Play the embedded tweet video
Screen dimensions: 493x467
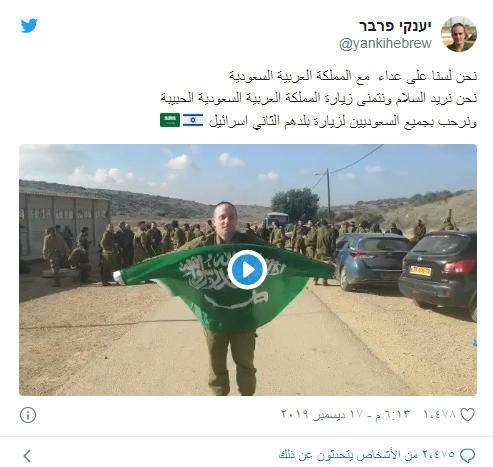[247, 270]
